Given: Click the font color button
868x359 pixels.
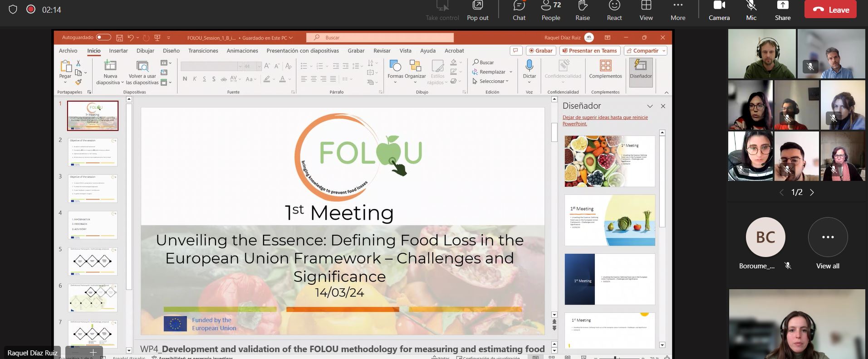Looking at the screenshot, I should (283, 79).
